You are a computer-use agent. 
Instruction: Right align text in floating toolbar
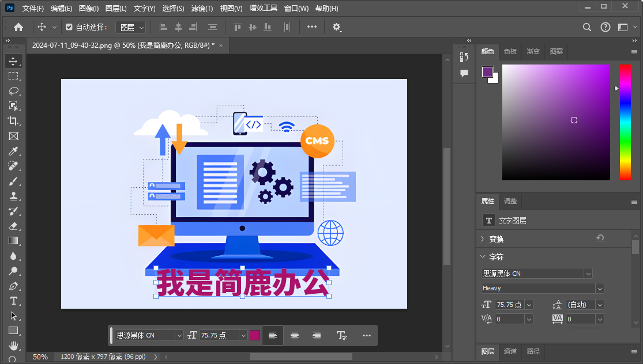317,335
